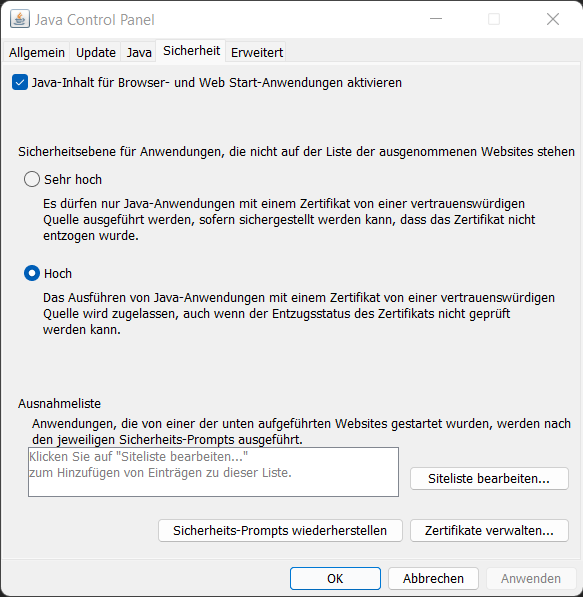
Task: Open the Update tab
Action: click(96, 52)
